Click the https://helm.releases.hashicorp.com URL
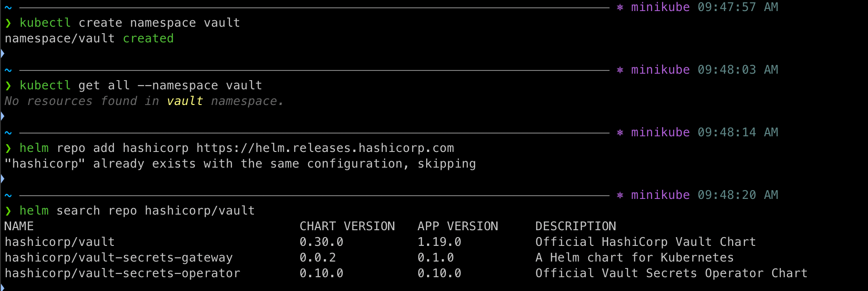Viewport: 868px width, 291px height. pyautogui.click(x=325, y=148)
